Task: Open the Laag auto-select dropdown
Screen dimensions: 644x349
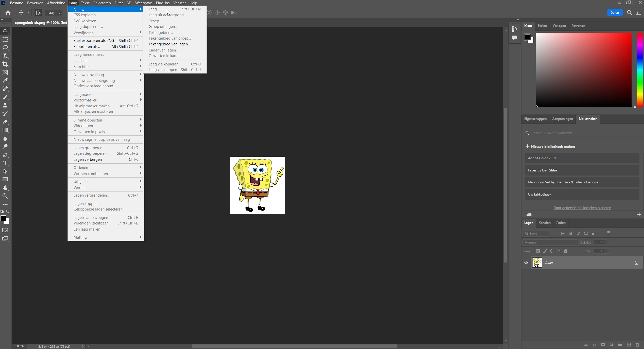Action: coord(54,13)
